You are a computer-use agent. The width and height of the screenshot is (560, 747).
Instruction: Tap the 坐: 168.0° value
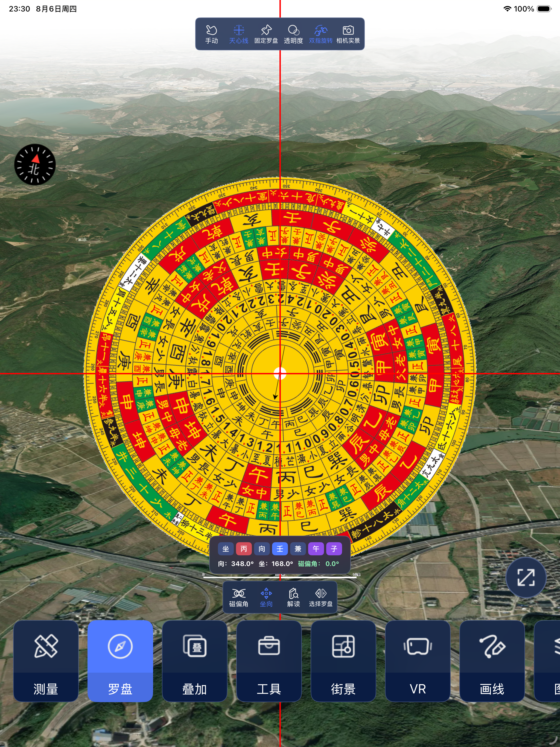(276, 564)
